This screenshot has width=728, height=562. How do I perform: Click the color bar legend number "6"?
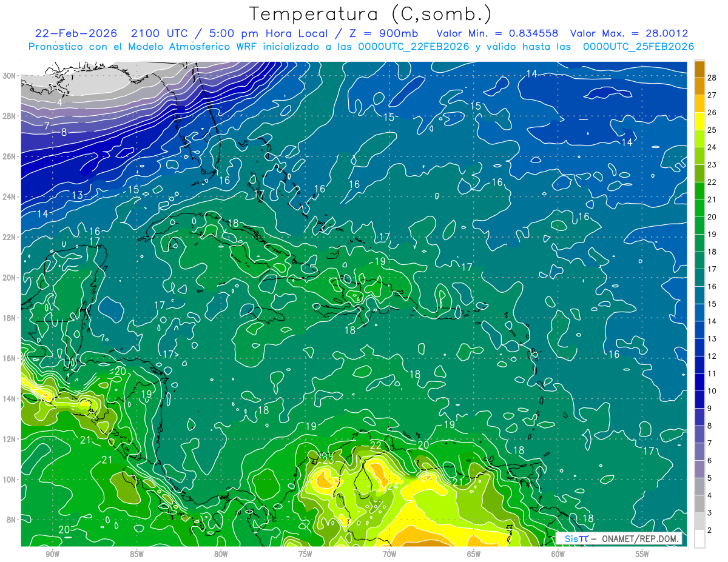(x=710, y=461)
